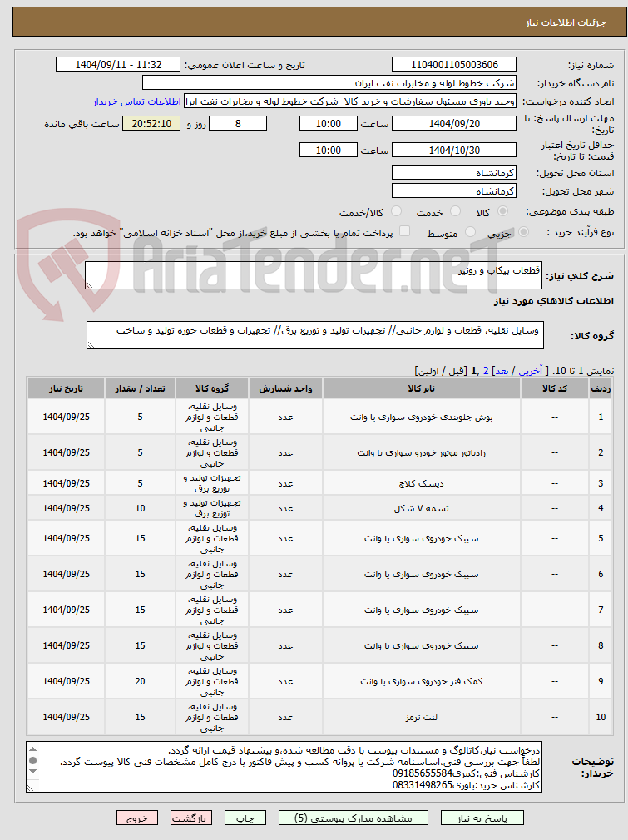628x840 pixels.
Task: Click the remaining days field showing 8
Action: coord(238,123)
